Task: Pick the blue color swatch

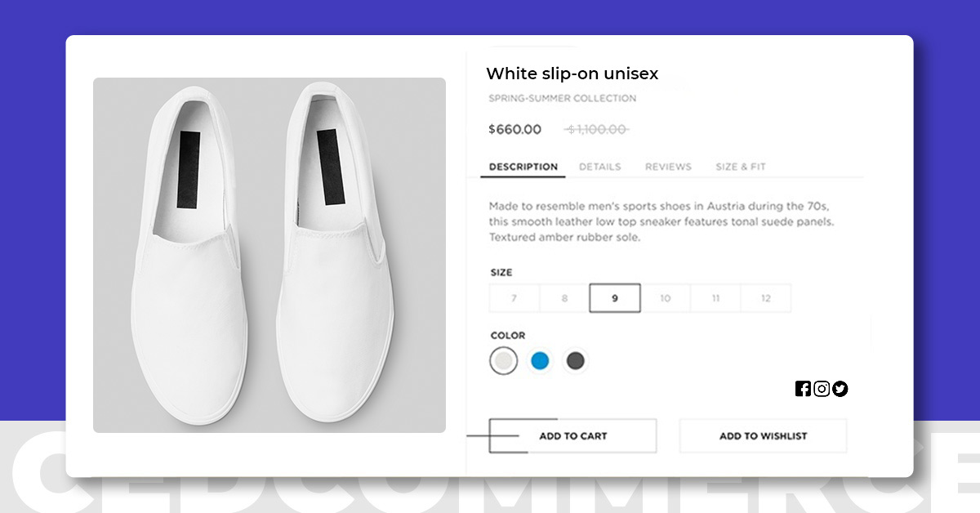Action: [x=540, y=360]
